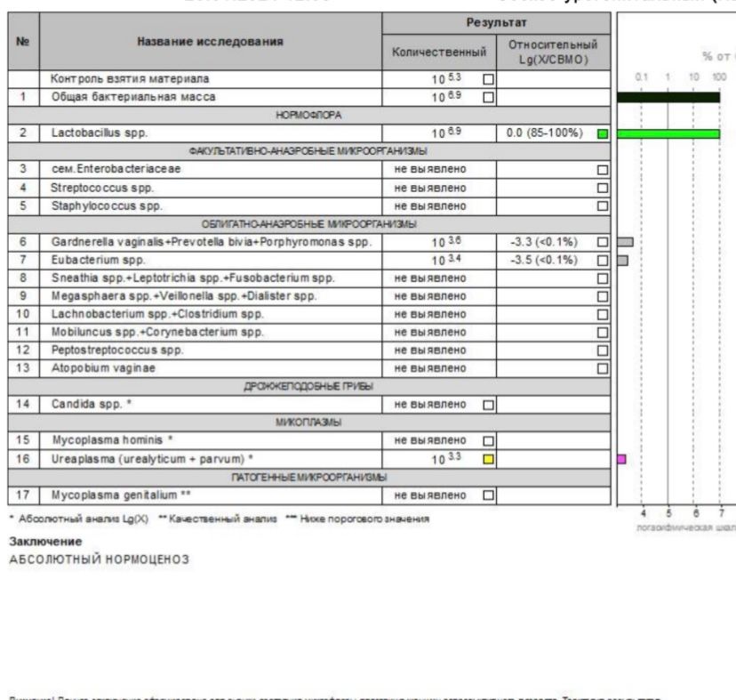Click the green indicator box for Lactobacillus spp.
736x700 pixels.
(x=603, y=134)
